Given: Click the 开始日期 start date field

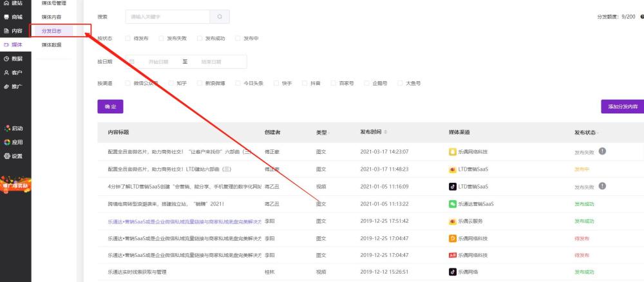Looking at the screenshot, I should coord(158,62).
